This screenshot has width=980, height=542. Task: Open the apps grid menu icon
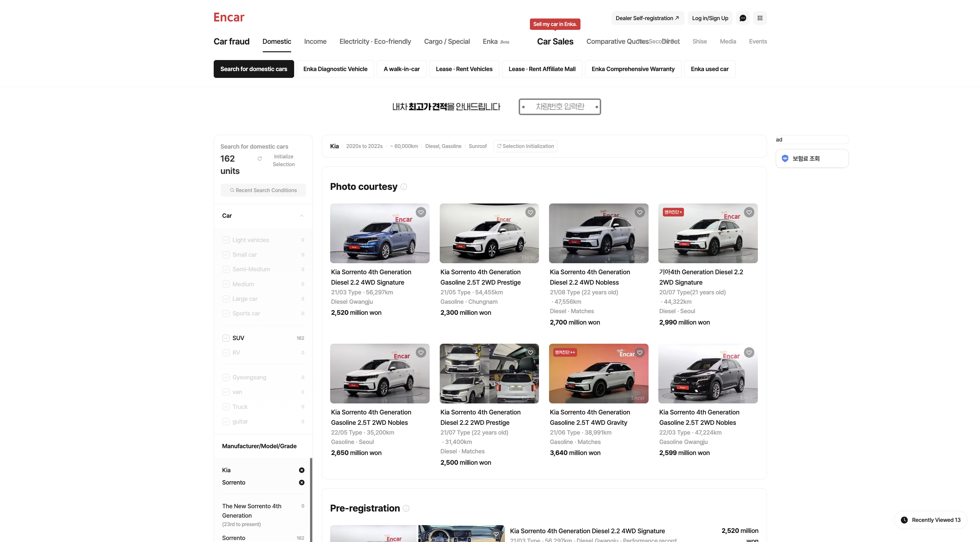(760, 18)
